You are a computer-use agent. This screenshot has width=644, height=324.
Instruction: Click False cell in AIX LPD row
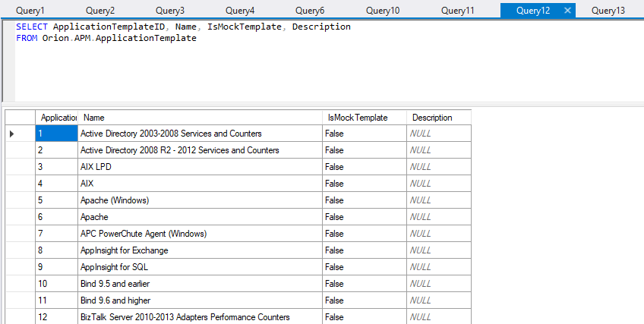(365, 167)
